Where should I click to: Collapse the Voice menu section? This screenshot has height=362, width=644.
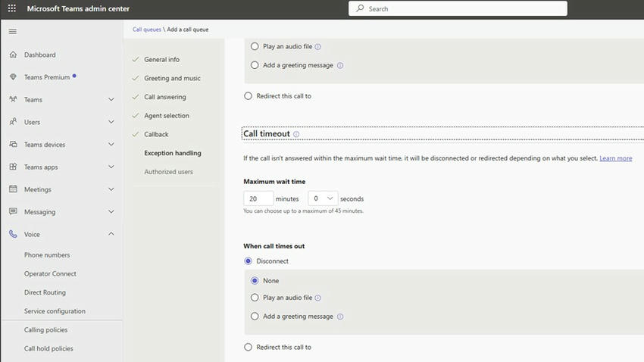pyautogui.click(x=111, y=235)
